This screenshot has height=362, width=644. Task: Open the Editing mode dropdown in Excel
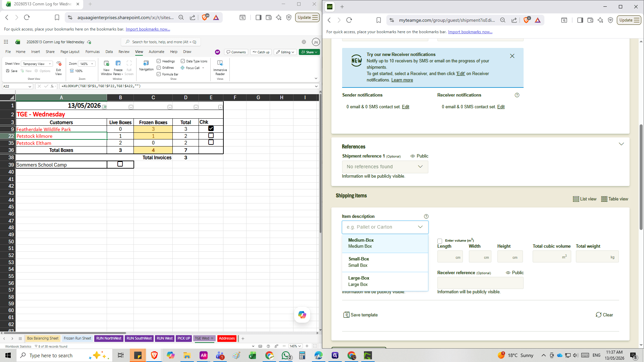point(285,52)
